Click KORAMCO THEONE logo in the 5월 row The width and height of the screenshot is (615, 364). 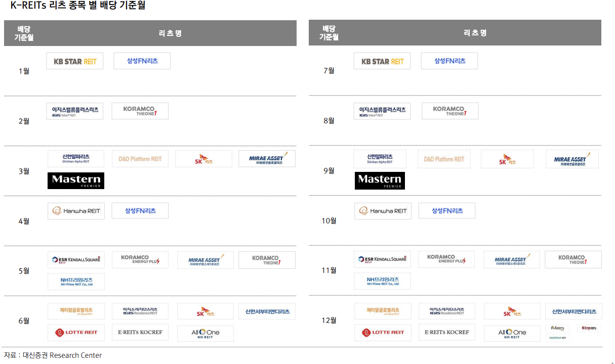click(x=267, y=260)
